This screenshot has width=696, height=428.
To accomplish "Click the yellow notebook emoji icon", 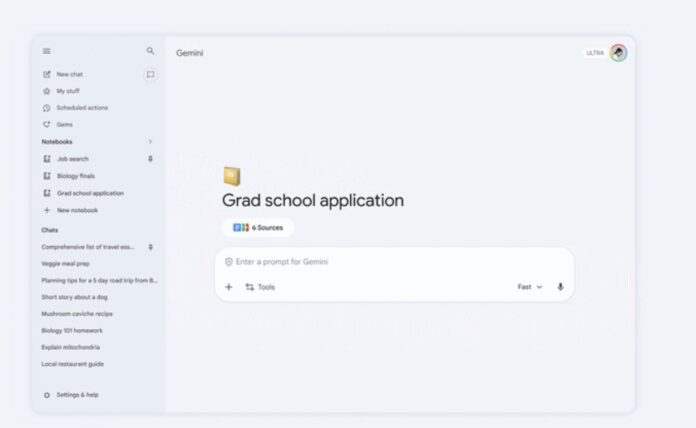I will (232, 176).
